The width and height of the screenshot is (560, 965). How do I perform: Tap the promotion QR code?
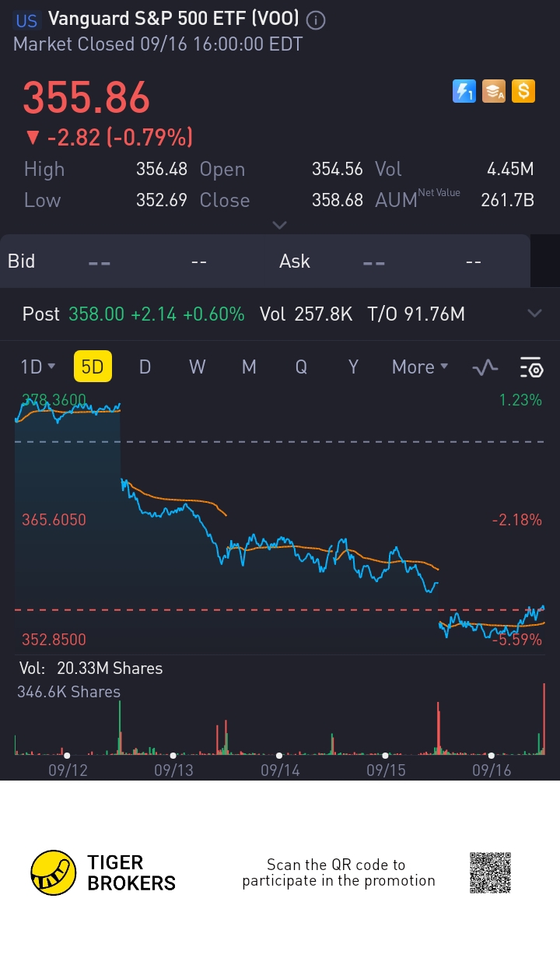[491, 872]
